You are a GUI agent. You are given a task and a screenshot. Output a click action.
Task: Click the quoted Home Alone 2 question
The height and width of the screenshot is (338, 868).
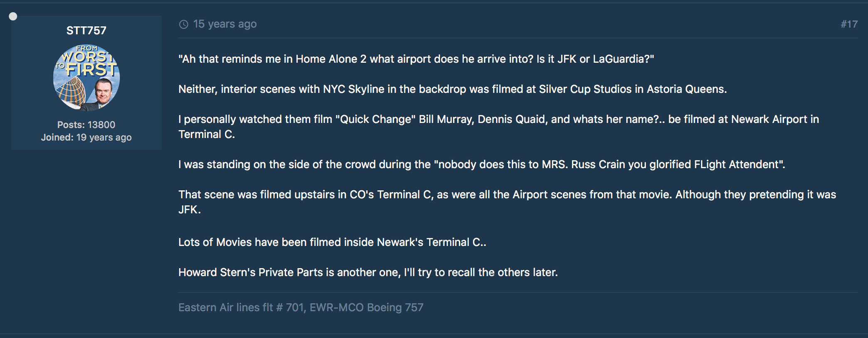click(416, 59)
